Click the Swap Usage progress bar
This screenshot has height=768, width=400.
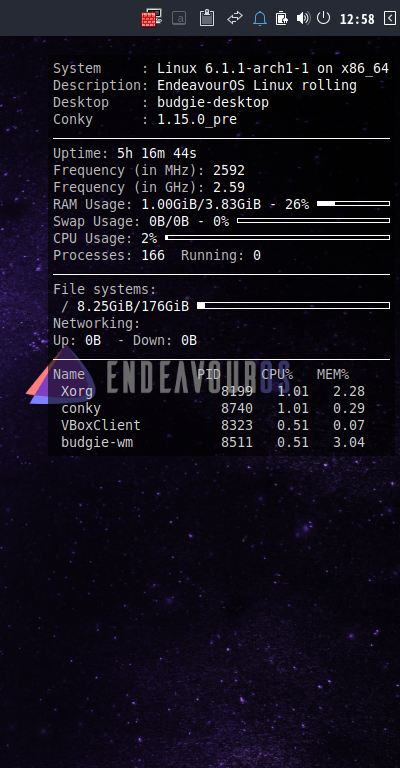click(x=313, y=220)
